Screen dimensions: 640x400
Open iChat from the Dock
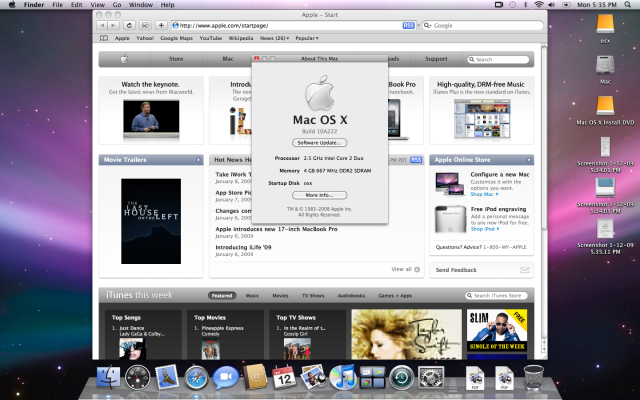pos(226,378)
